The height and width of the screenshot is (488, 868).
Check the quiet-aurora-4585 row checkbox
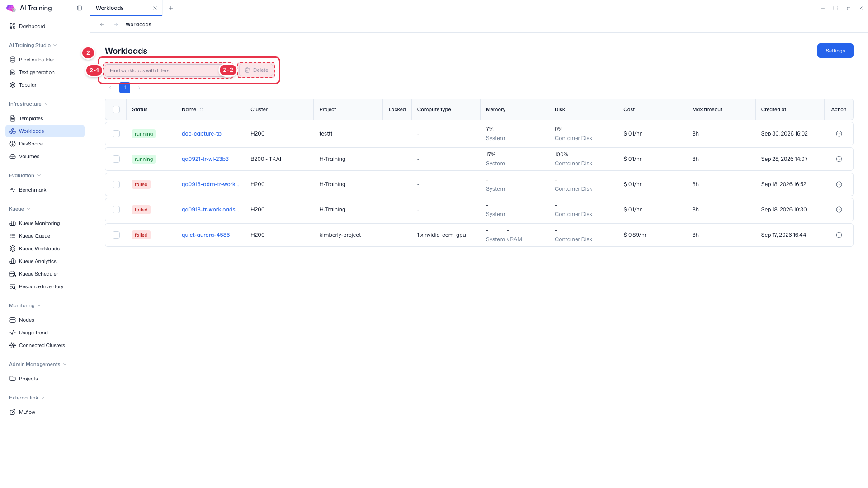click(x=116, y=235)
